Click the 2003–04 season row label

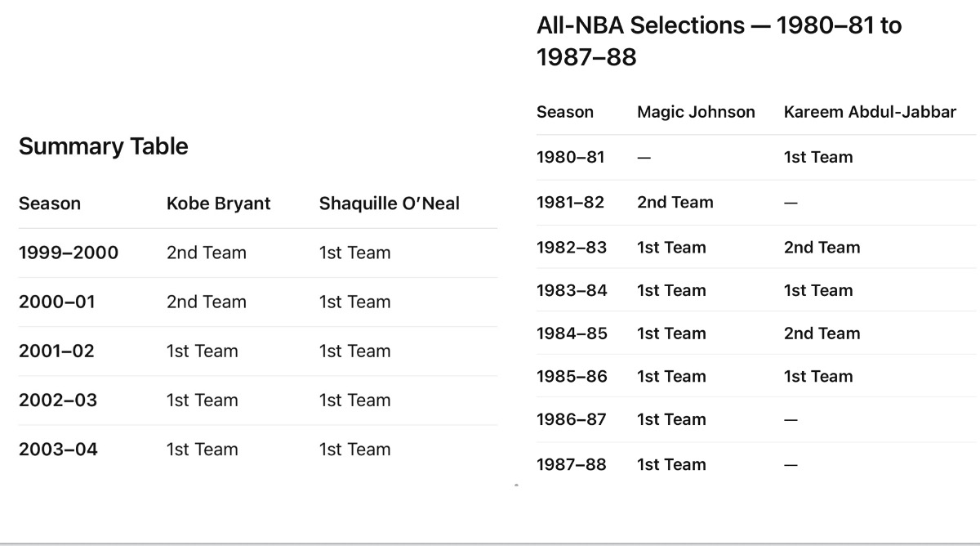[58, 449]
